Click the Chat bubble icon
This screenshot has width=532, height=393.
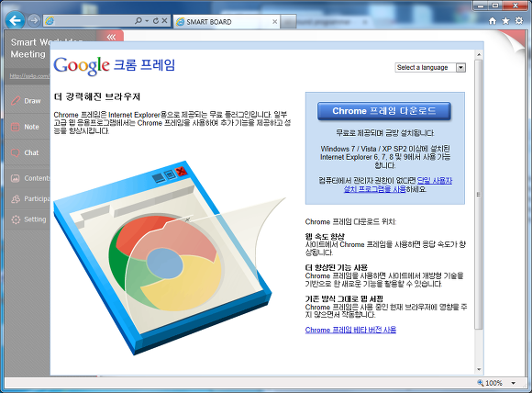pyautogui.click(x=16, y=152)
